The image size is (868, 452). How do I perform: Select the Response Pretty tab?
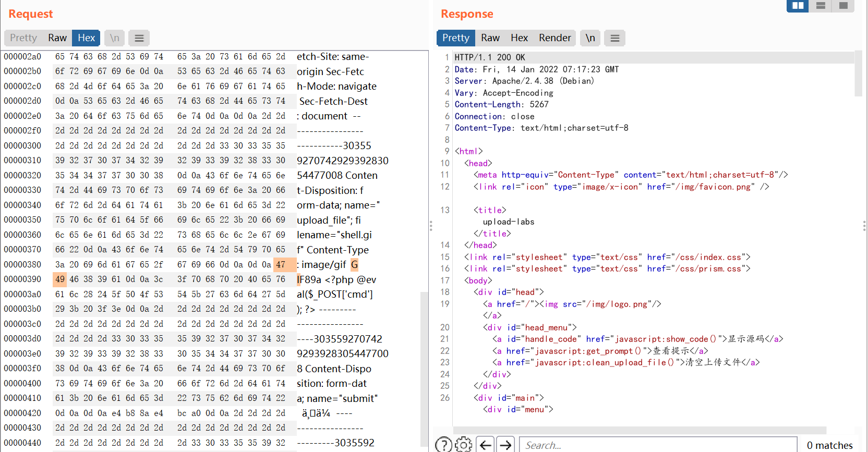click(456, 38)
